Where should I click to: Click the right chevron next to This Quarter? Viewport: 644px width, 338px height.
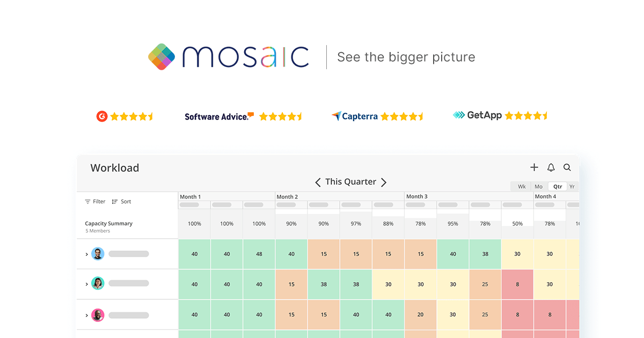coord(384,182)
